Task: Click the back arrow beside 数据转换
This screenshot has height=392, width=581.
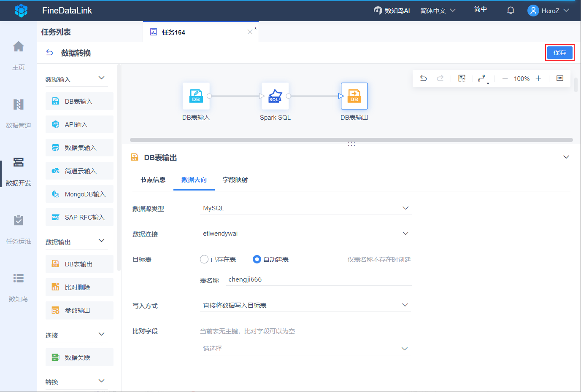Action: click(49, 53)
